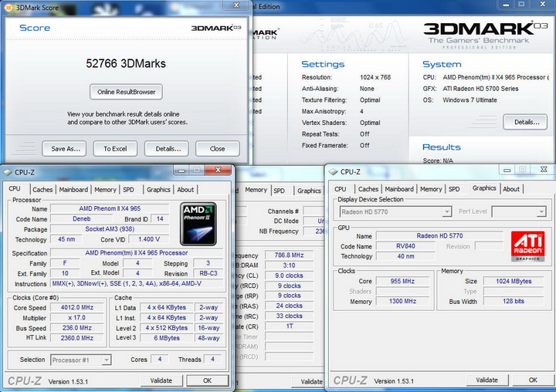Expand the Radeon HD 5770 display device dropdown
The image size is (556, 392).
coord(447,212)
